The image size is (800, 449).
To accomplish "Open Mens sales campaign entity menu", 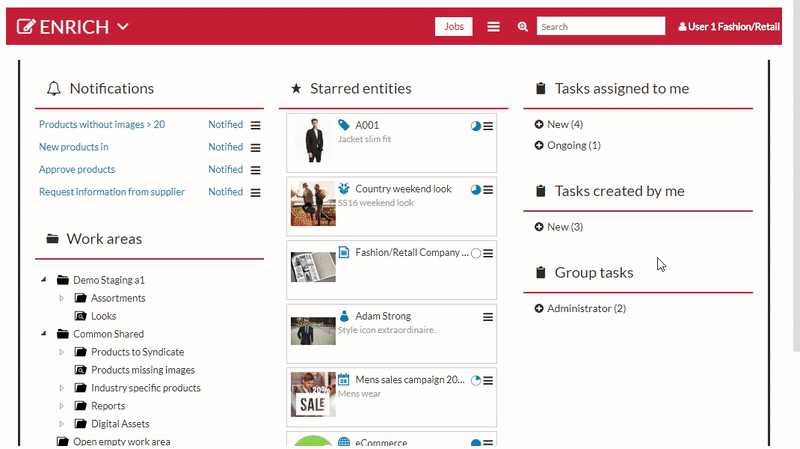I will [488, 381].
